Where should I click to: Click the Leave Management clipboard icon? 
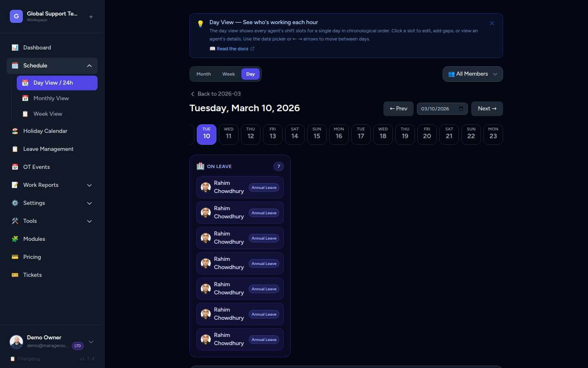click(x=15, y=149)
